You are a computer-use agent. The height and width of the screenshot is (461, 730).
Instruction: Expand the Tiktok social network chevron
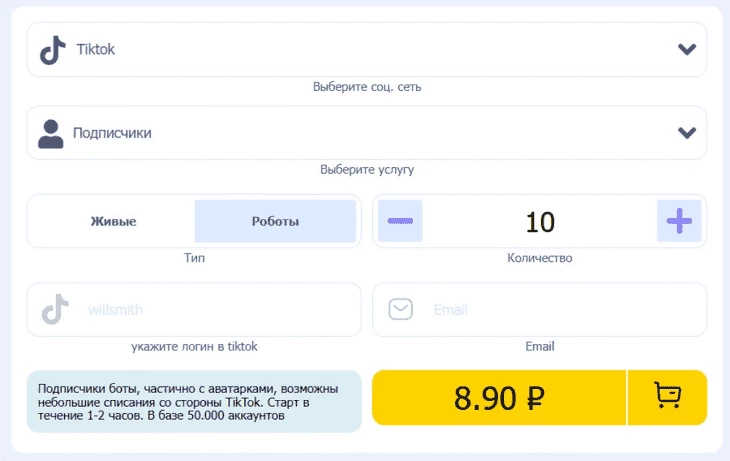[x=687, y=49]
